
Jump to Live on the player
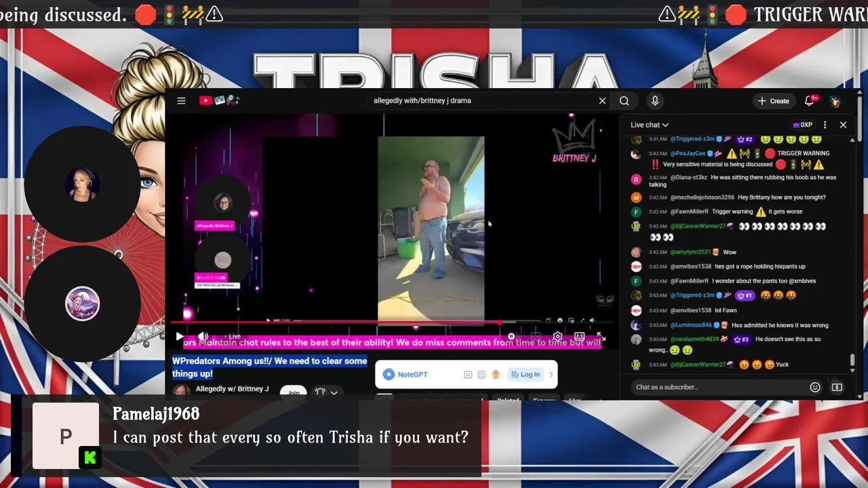pos(232,336)
